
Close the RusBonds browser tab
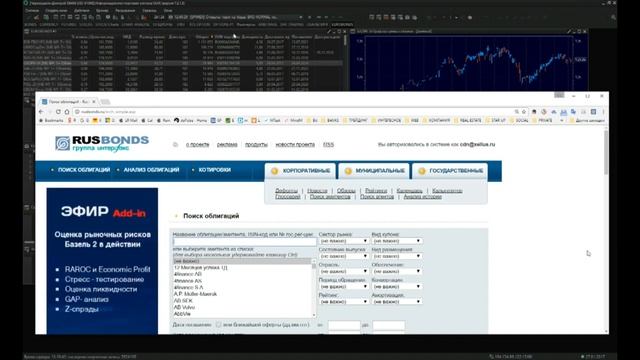(x=94, y=101)
